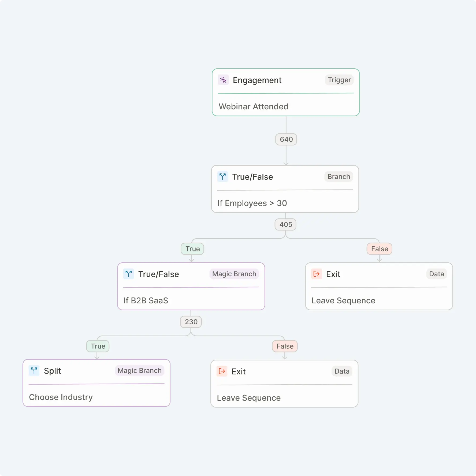The image size is (476, 476).
Task: Click the exit icon on bottom Leave Sequence node
Action: coord(222,371)
